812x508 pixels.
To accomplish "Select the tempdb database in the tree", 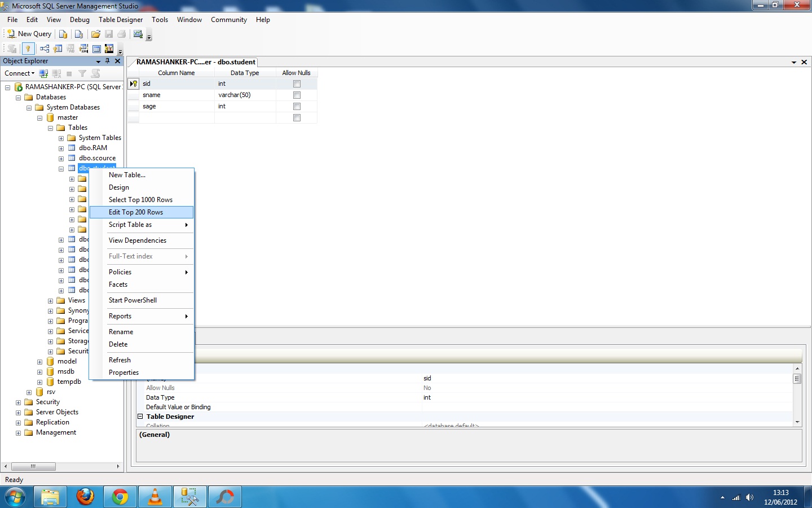I will point(69,382).
